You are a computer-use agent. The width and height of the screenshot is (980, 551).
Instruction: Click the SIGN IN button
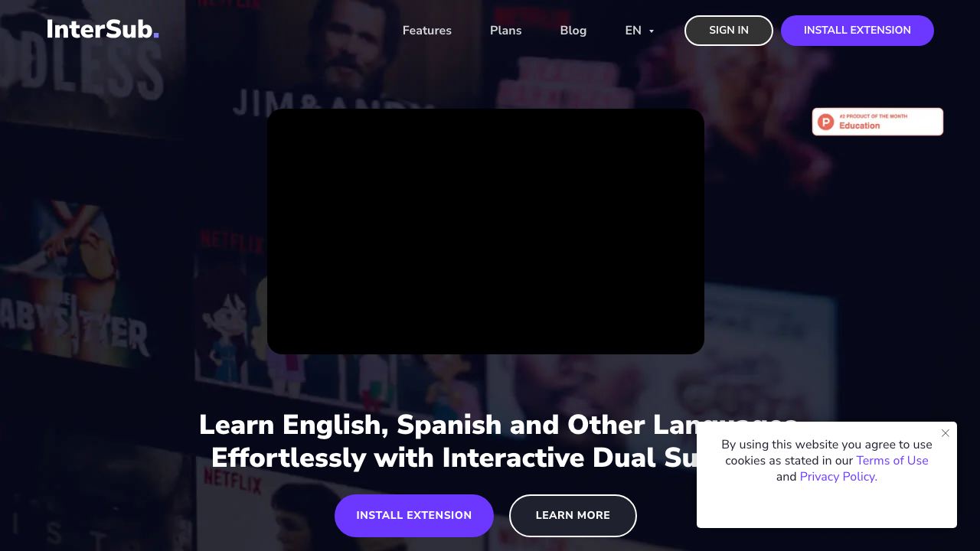(729, 31)
